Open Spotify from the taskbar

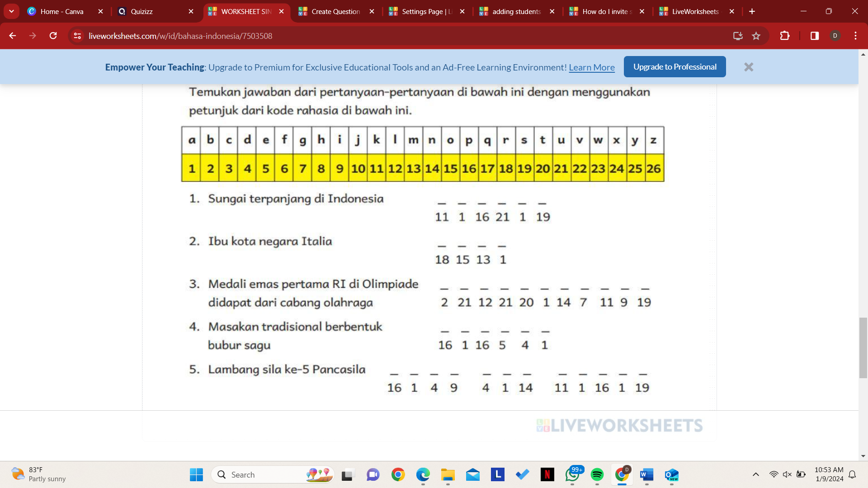tap(597, 474)
